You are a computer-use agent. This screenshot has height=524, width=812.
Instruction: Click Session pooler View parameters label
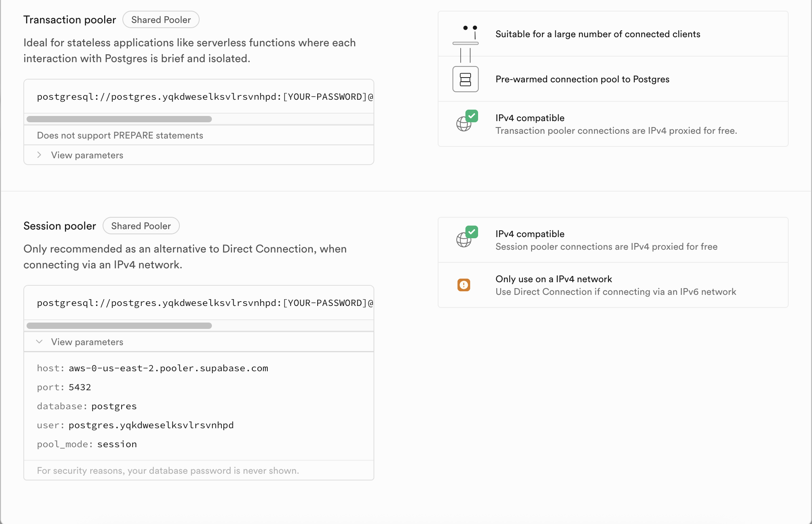click(87, 342)
